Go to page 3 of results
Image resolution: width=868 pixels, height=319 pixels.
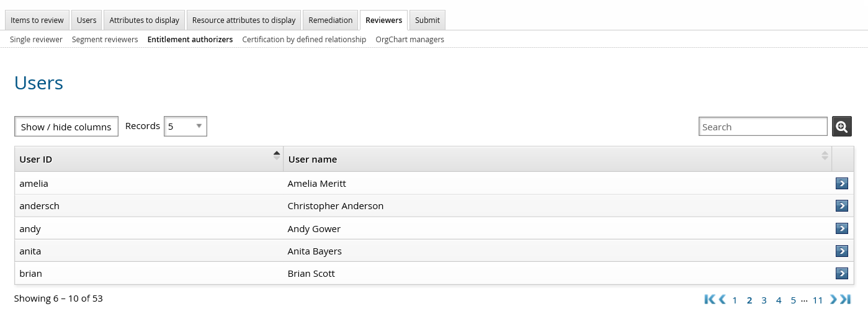(764, 300)
